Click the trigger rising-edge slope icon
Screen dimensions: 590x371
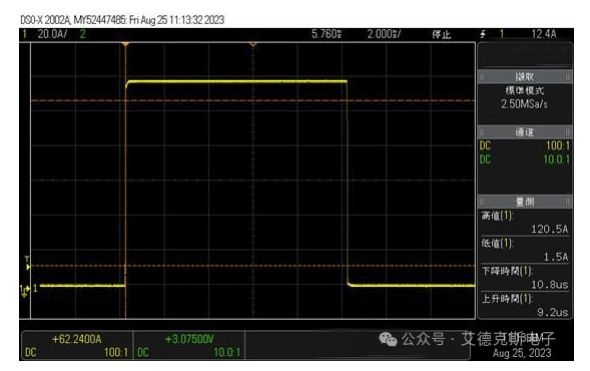[483, 34]
